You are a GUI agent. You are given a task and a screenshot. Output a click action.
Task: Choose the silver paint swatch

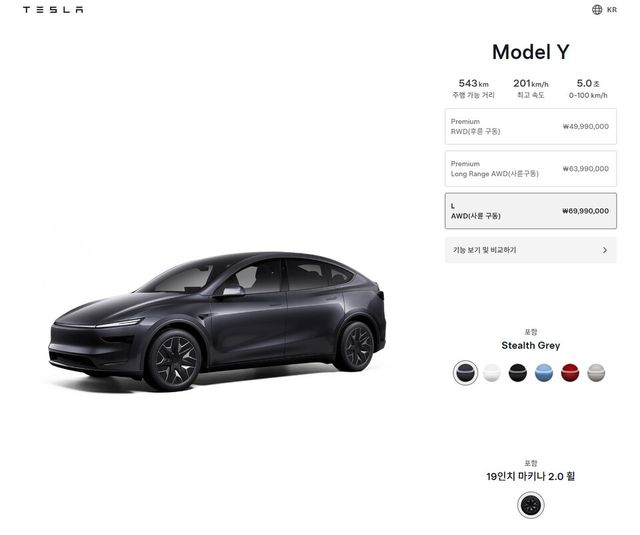tap(596, 373)
